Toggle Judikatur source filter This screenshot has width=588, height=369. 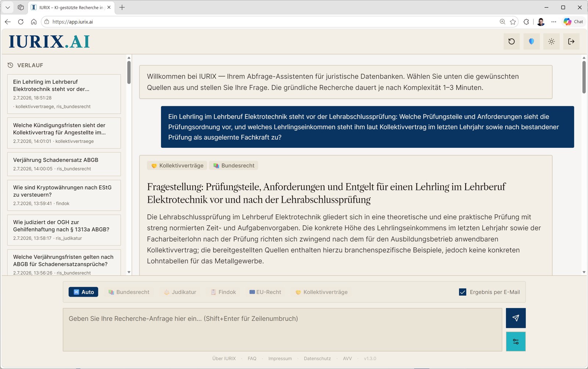(180, 292)
